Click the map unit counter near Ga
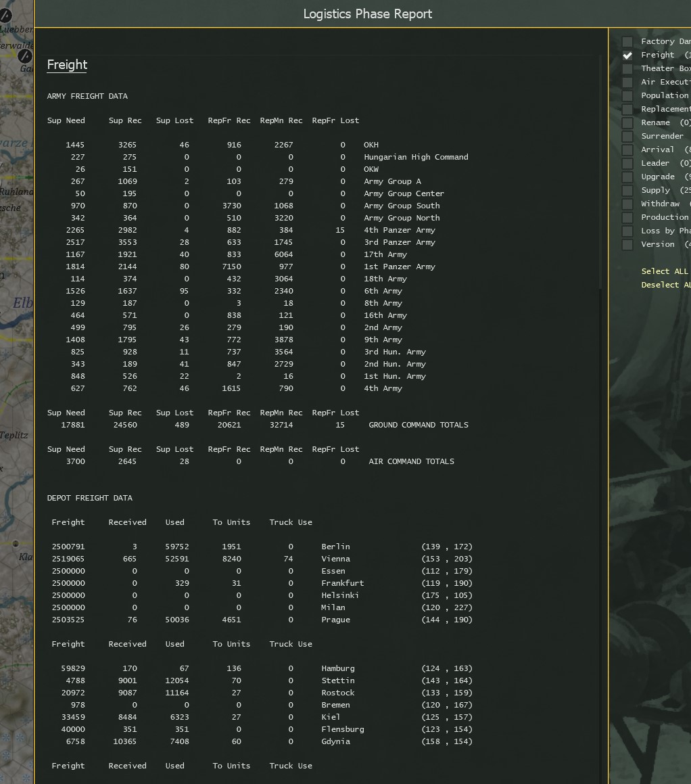 pyautogui.click(x=25, y=56)
